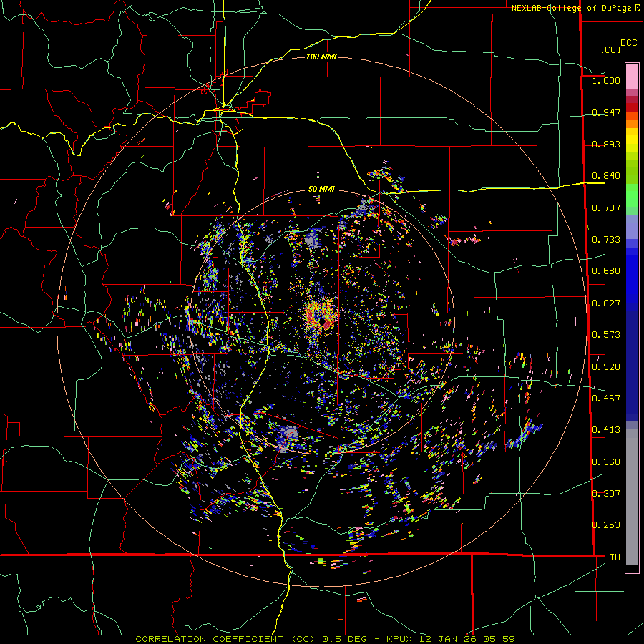Select the 0.680 color scale value
Viewport: 644px width, 644px height.
click(x=606, y=271)
